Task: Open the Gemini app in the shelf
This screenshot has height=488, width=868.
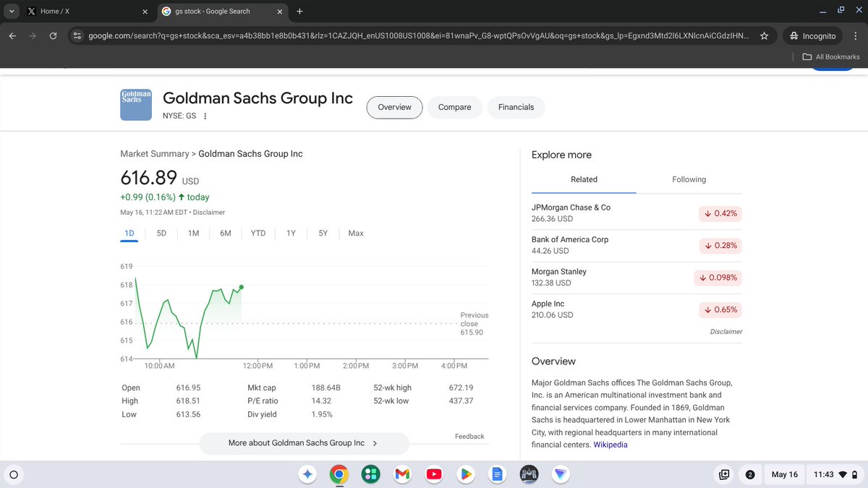Action: coord(307,474)
